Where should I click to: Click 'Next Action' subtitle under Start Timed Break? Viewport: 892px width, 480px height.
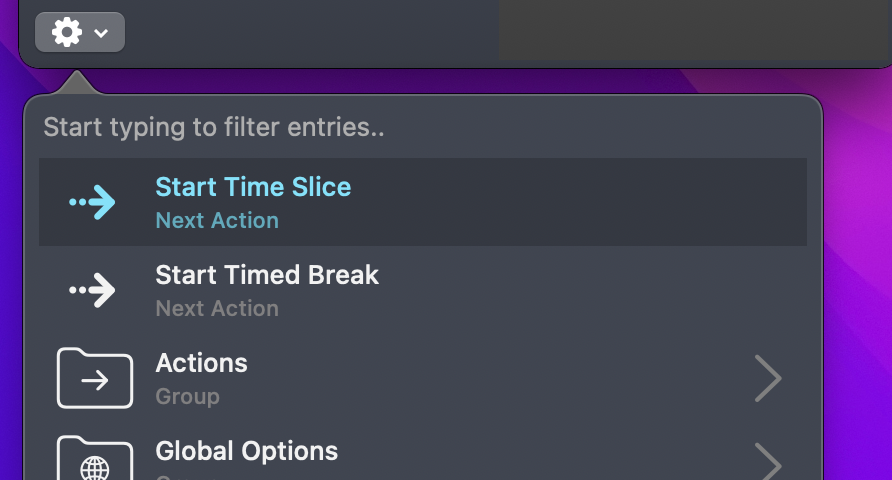coord(217,309)
